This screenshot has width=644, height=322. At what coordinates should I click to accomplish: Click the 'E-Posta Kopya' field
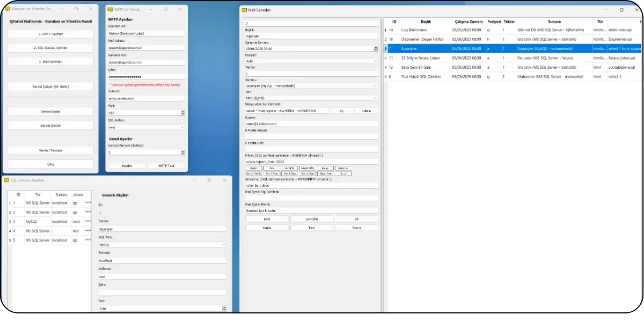point(311,136)
